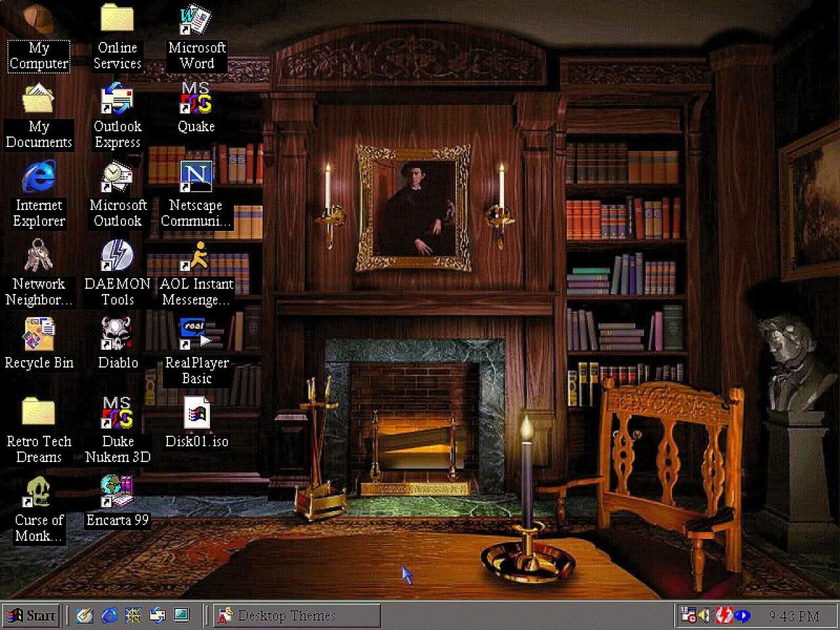Open the Retro Tech Dreams folder
The width and height of the screenshot is (840, 630).
[x=39, y=431]
